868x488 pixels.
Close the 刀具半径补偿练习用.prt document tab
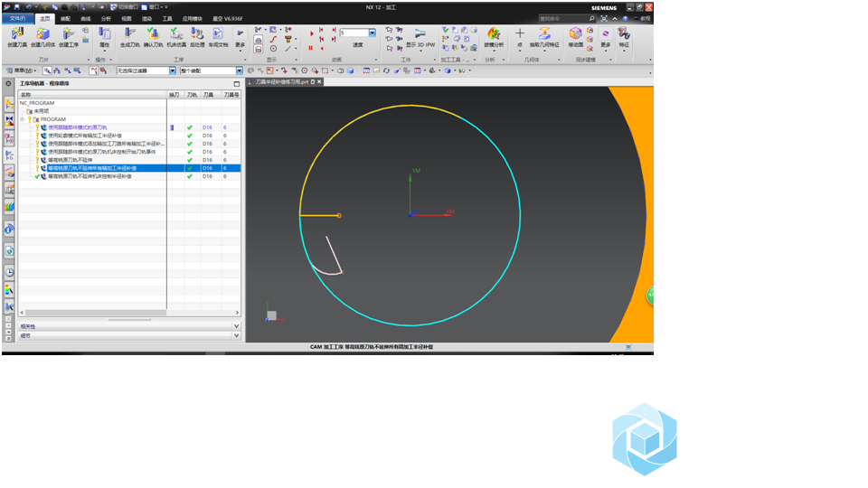tap(319, 82)
